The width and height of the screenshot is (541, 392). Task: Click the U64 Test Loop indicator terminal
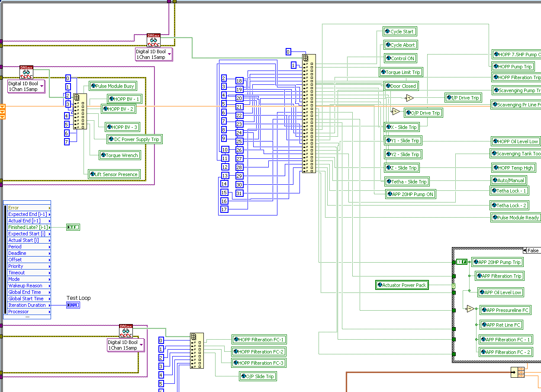tap(73, 305)
